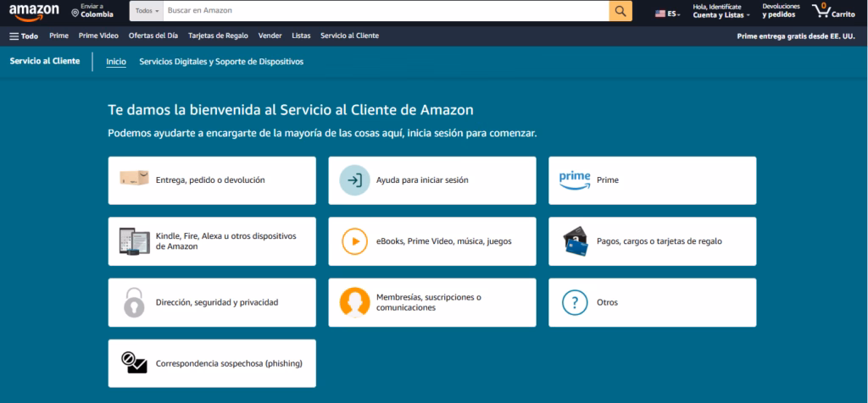
Task: Click the Buscar en Amazon search field
Action: pos(386,11)
